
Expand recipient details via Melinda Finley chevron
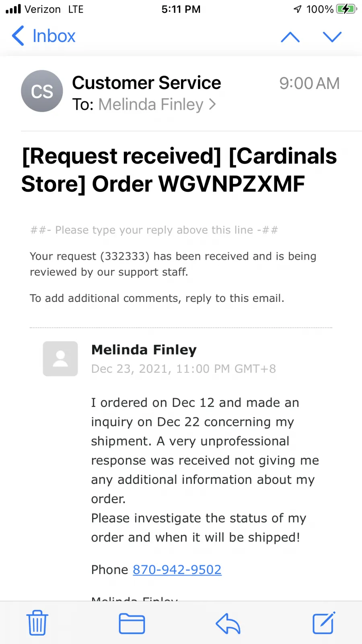pos(212,105)
